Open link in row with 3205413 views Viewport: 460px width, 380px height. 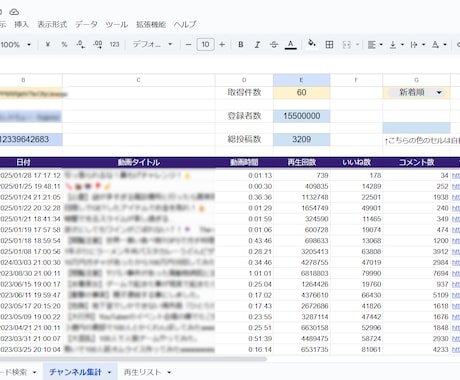(x=456, y=252)
